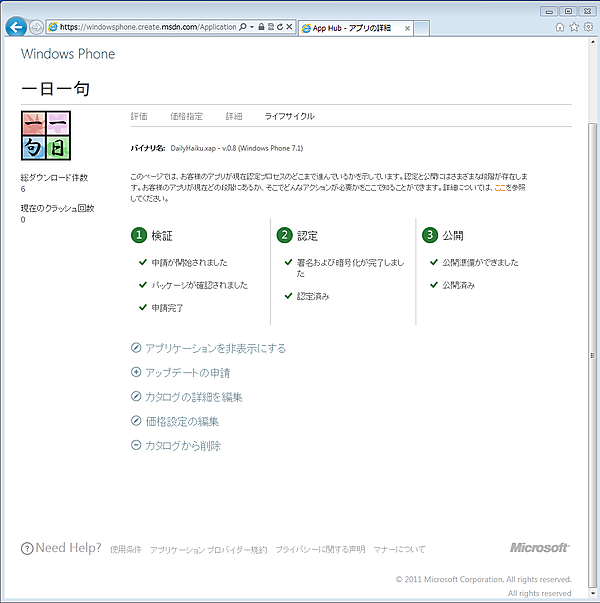Screen dimensions: 600x603
Task: Click the Need Help? question mark icon
Action: (27, 549)
